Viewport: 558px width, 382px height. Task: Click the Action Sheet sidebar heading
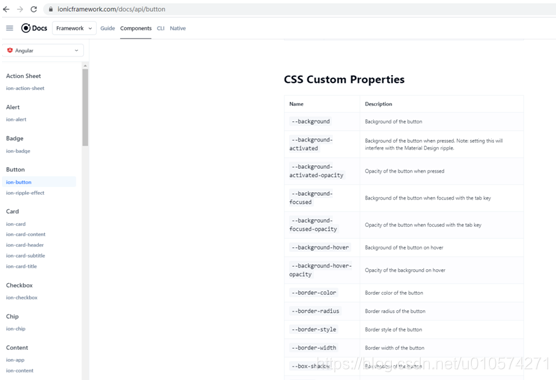pyautogui.click(x=23, y=76)
